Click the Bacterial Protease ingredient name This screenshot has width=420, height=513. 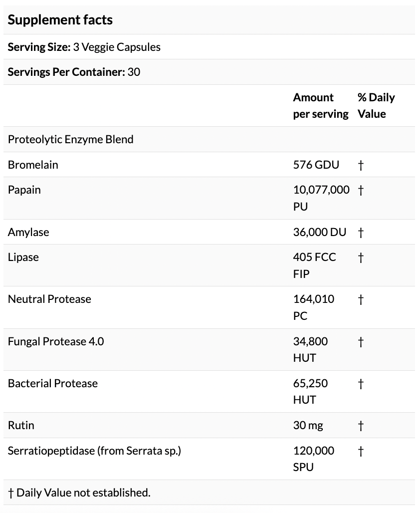click(53, 383)
